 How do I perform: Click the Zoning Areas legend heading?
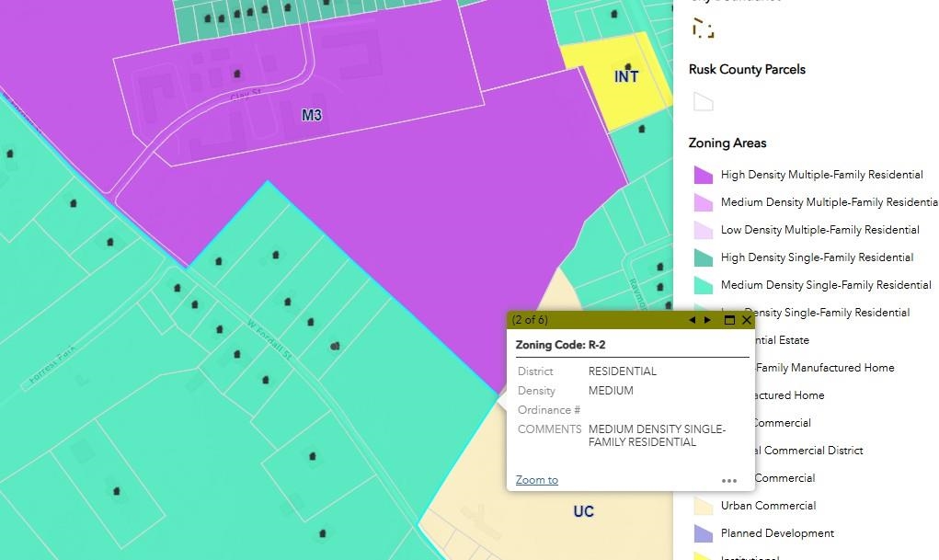click(727, 143)
